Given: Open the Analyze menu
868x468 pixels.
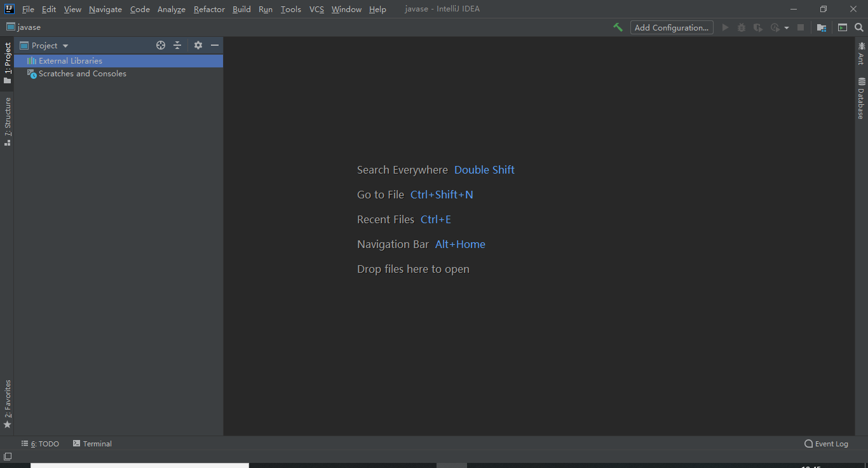Looking at the screenshot, I should tap(172, 9).
